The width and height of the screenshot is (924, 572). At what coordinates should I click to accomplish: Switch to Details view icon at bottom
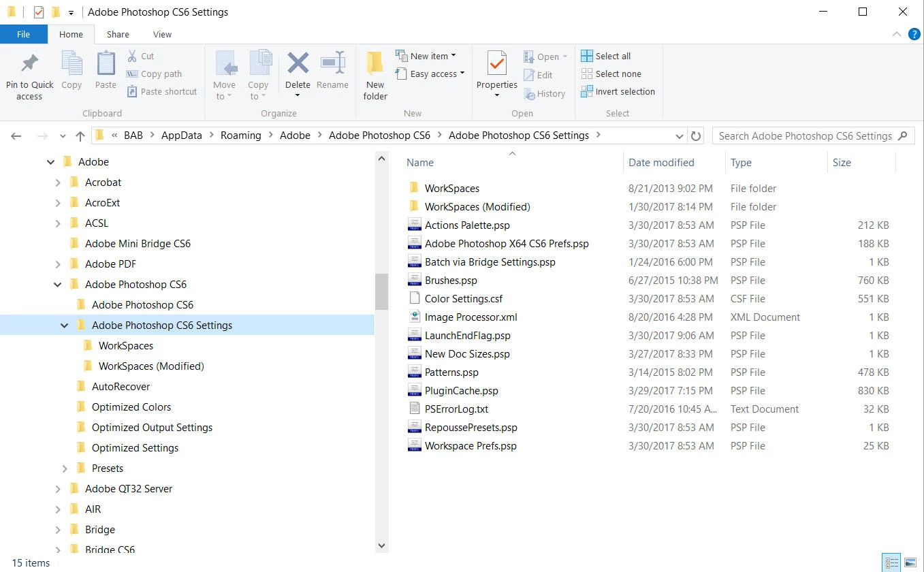pos(891,562)
